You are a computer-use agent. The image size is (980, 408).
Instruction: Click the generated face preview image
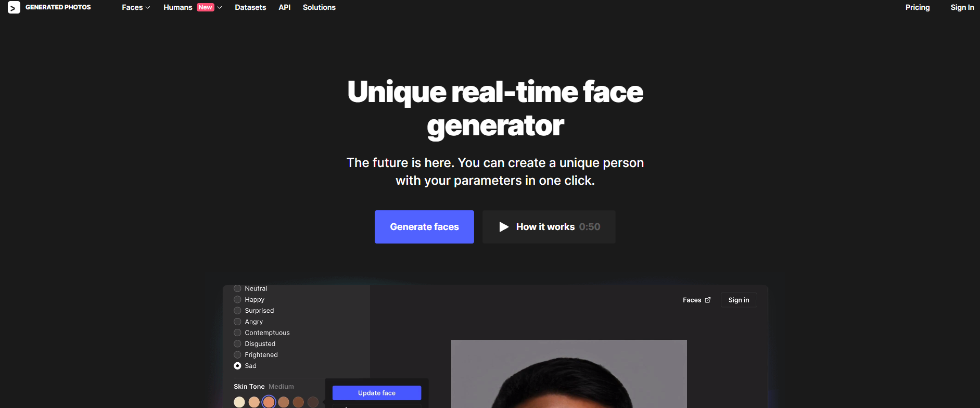click(569, 374)
